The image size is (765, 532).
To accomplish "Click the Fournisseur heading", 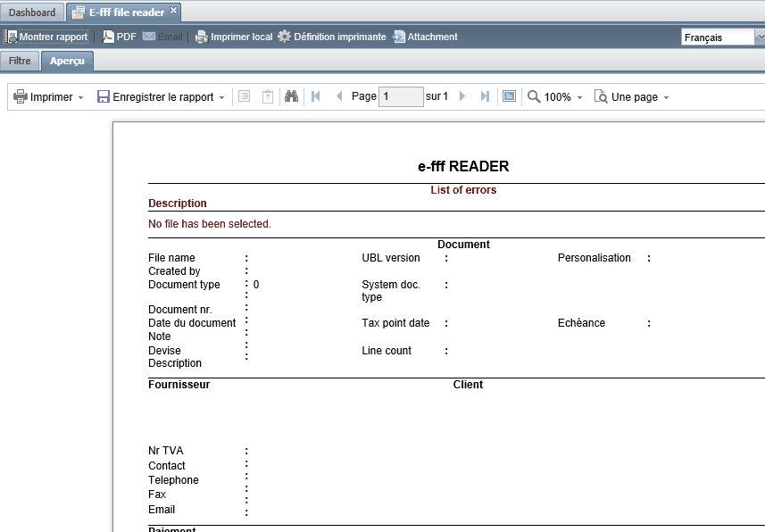I will tap(179, 385).
